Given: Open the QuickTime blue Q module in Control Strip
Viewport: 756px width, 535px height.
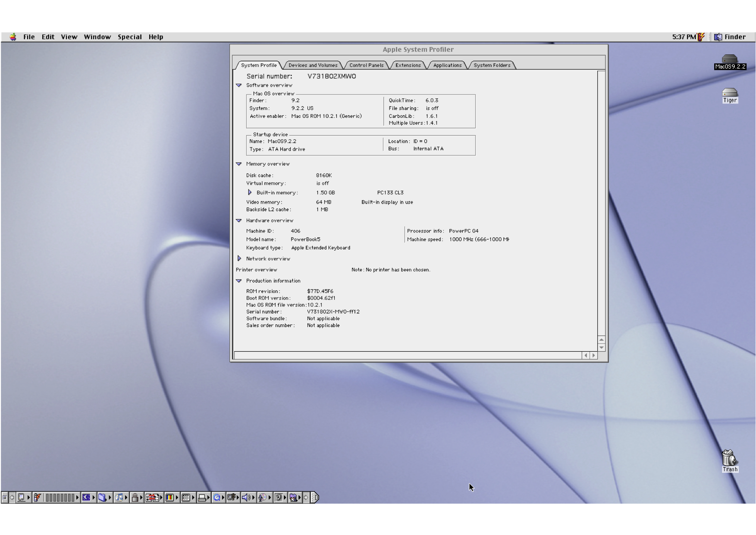Looking at the screenshot, I should point(219,497).
